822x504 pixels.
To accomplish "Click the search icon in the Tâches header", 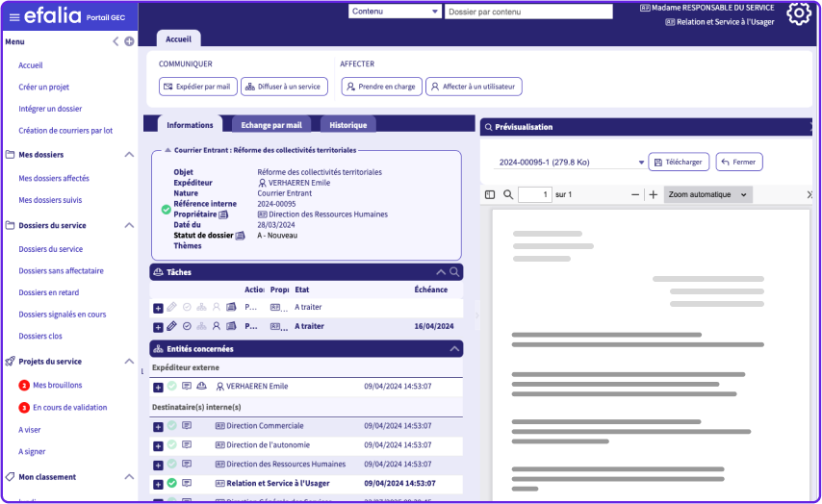I will click(454, 272).
